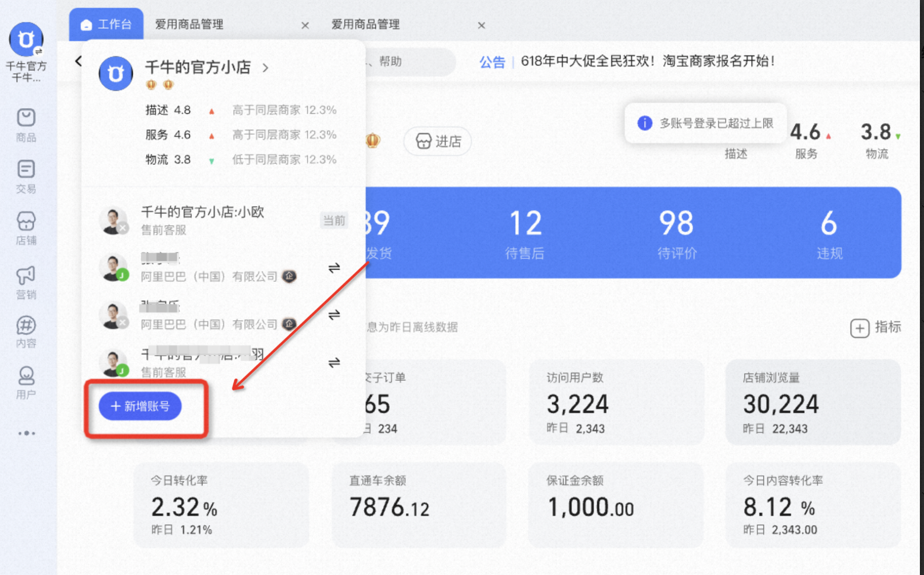Open the 保证金余额 1,000.00 card

616,505
